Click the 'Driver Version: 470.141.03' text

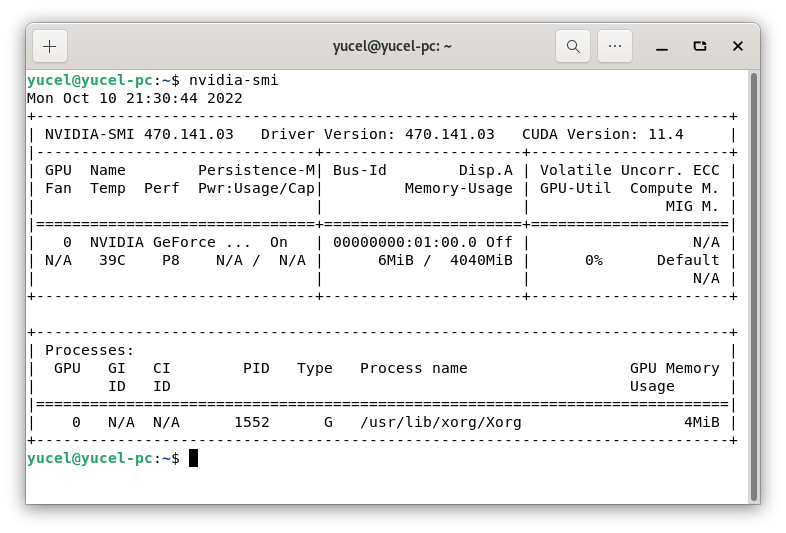pyautogui.click(x=377, y=134)
